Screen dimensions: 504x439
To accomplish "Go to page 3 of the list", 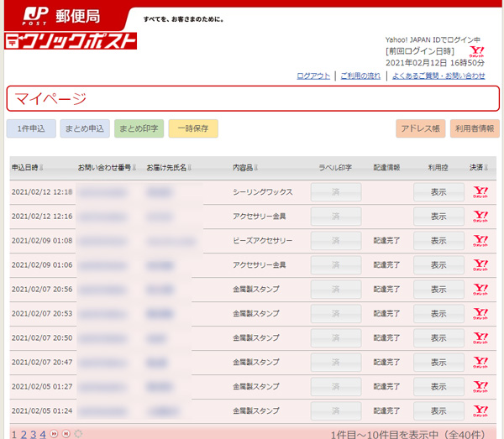I will click(x=33, y=434).
